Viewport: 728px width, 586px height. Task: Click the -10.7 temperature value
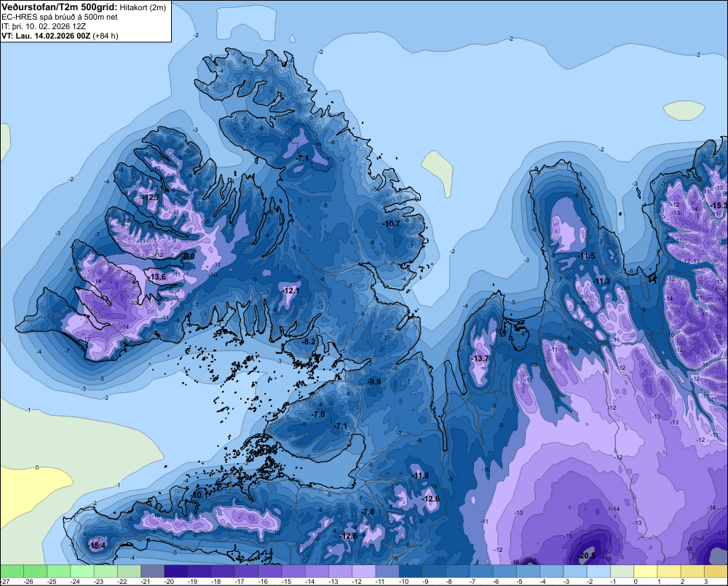click(392, 223)
